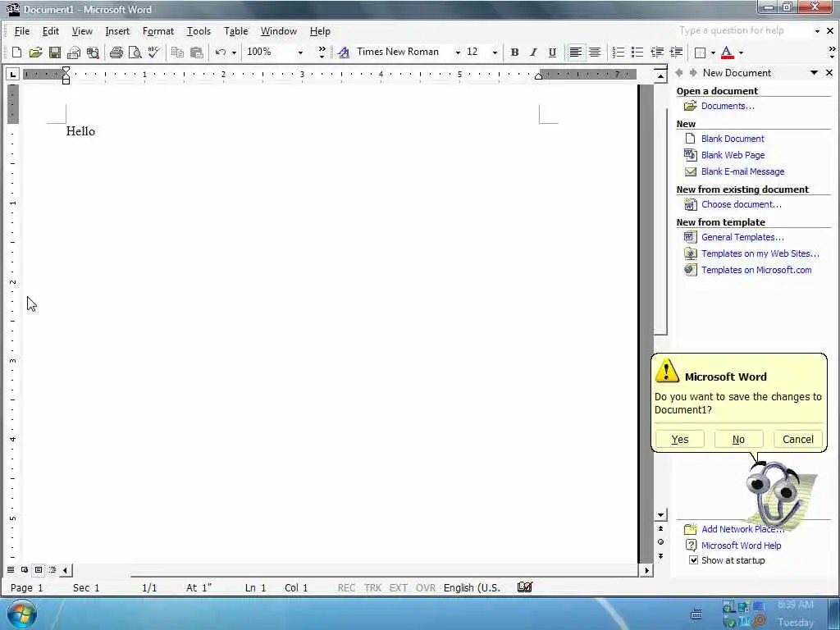The width and height of the screenshot is (840, 630).
Task: Toggle OVR overtype mode in status bar
Action: click(426, 587)
